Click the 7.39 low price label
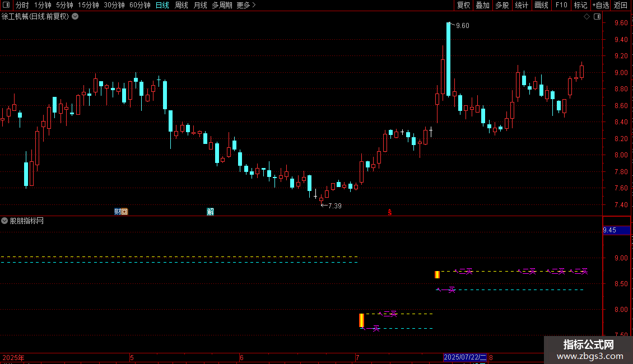Screen dimensions: 633x364 [334, 206]
